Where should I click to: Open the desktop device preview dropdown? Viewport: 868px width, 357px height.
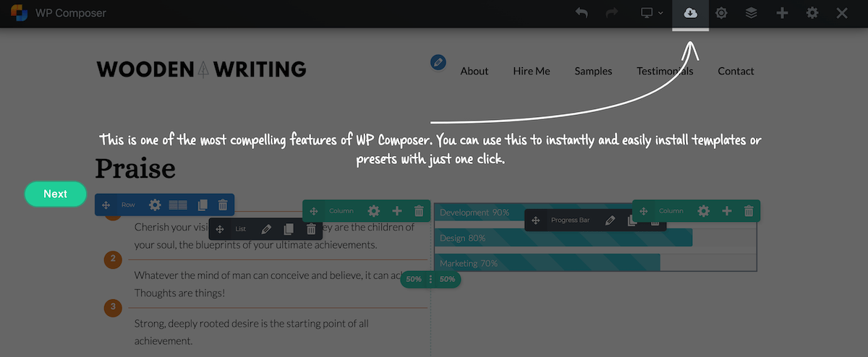coord(652,13)
